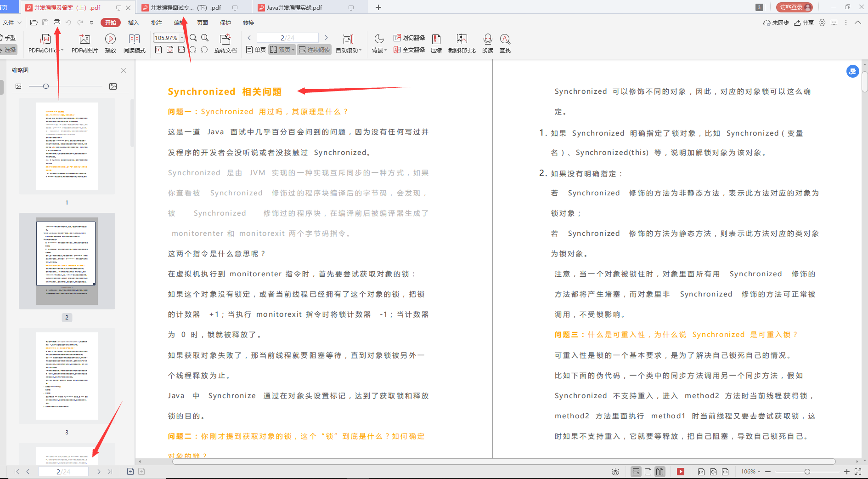Switch to the Java并发编程实战 document tab
Screen dimensions: 868x479
click(x=294, y=7)
